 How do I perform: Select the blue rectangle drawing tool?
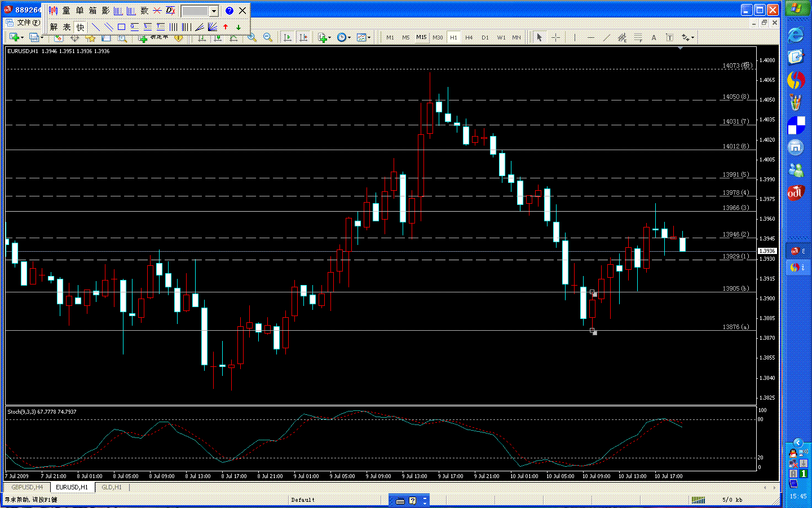pos(121,27)
